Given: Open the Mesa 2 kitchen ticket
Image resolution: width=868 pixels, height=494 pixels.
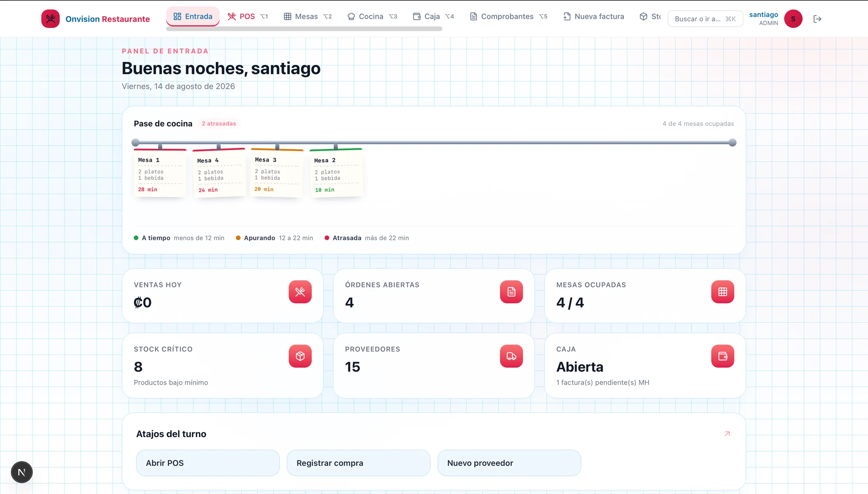Looking at the screenshot, I should point(336,173).
